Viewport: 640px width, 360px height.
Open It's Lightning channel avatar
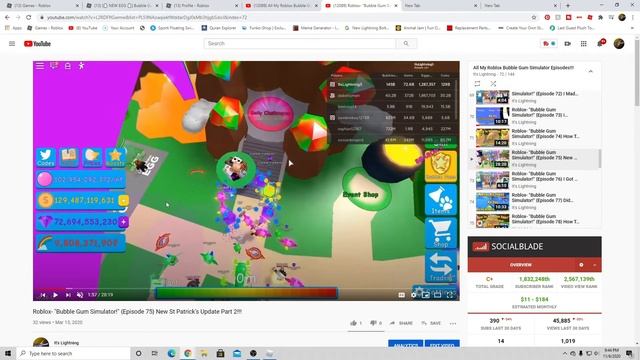click(x=41, y=343)
